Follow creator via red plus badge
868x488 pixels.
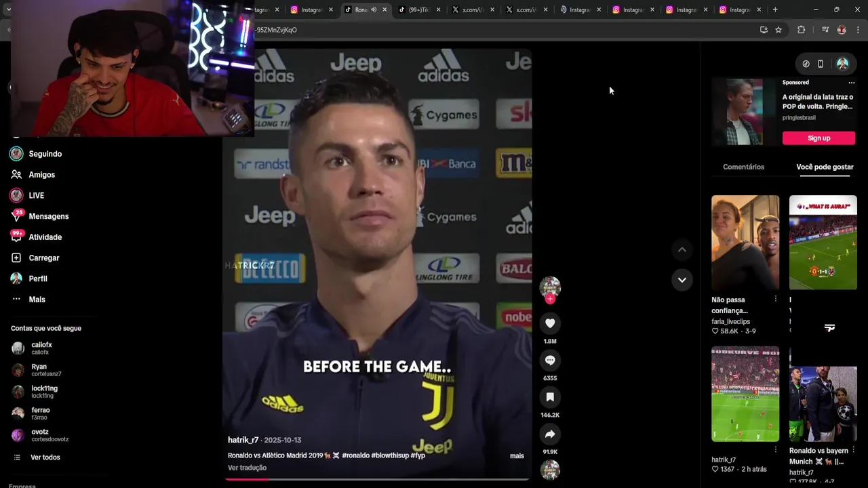click(x=550, y=299)
